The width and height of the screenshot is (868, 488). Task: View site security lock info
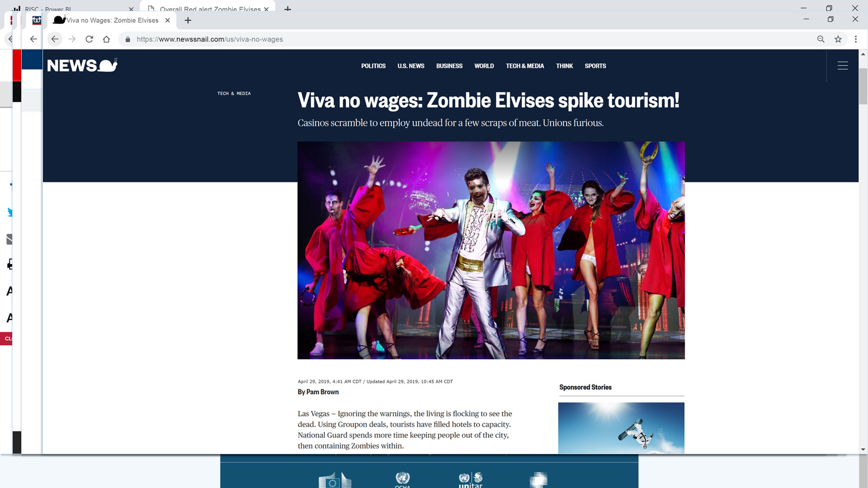coord(128,39)
